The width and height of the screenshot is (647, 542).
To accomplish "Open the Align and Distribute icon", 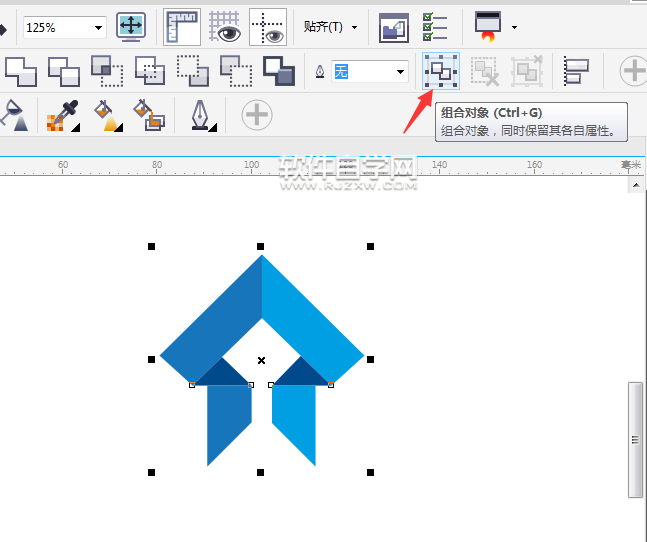I will tap(576, 71).
